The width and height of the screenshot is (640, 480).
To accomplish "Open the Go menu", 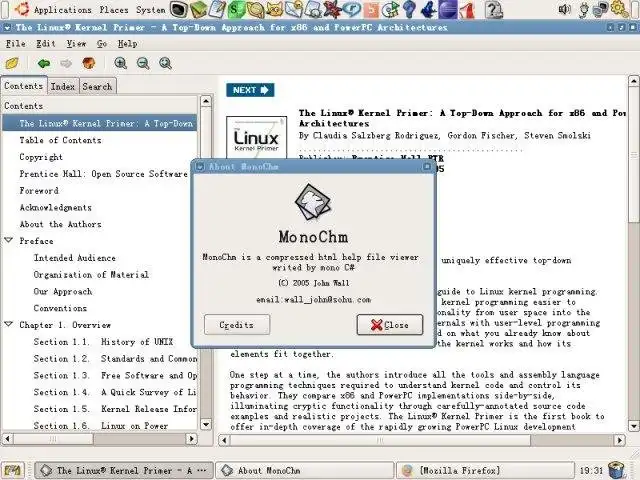I will (x=102, y=44).
